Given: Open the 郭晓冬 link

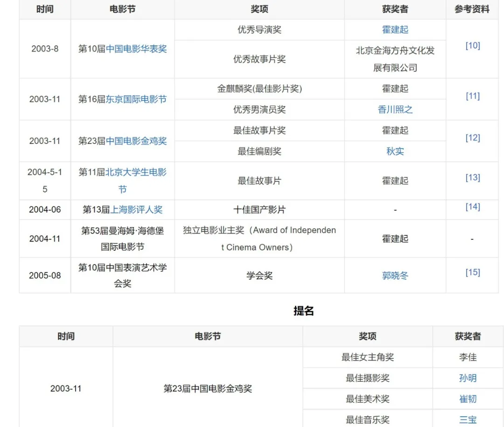Looking at the screenshot, I should tap(395, 276).
